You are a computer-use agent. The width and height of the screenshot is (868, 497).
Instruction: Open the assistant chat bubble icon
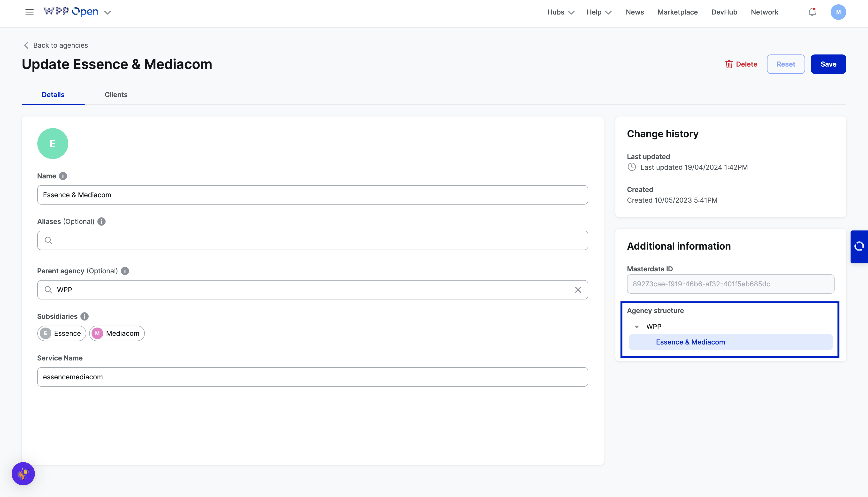click(23, 474)
